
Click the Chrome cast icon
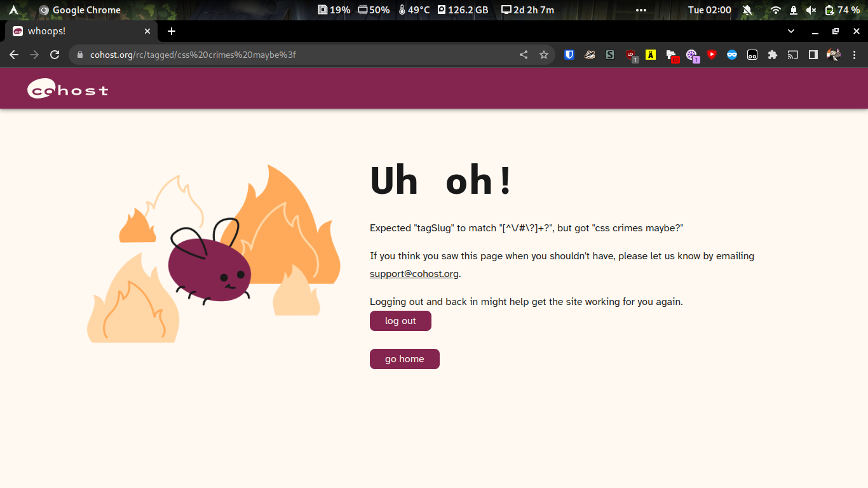[x=792, y=55]
